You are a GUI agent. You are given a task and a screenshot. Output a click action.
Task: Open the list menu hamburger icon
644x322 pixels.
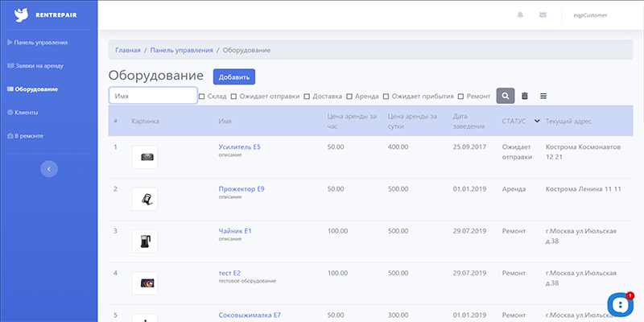543,96
